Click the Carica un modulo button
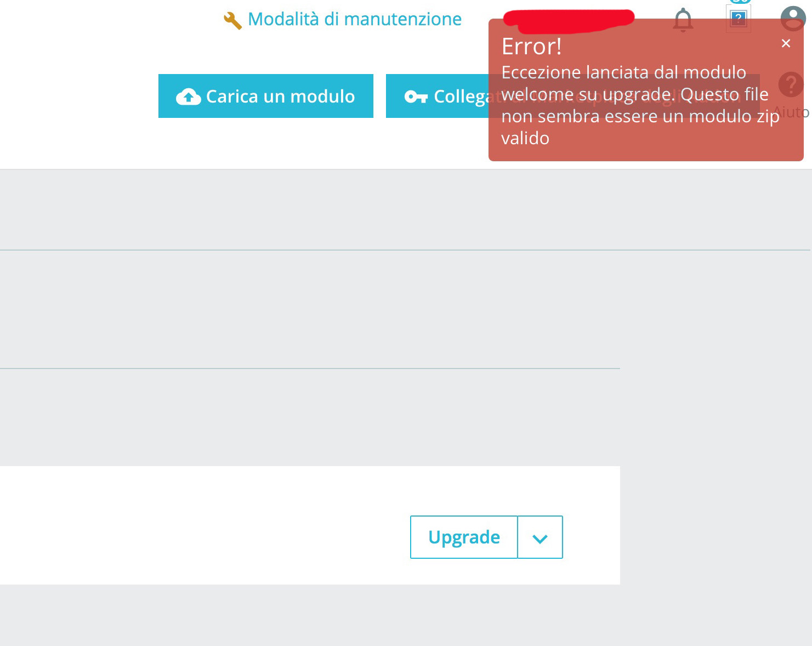The height and width of the screenshot is (646, 812). [266, 96]
